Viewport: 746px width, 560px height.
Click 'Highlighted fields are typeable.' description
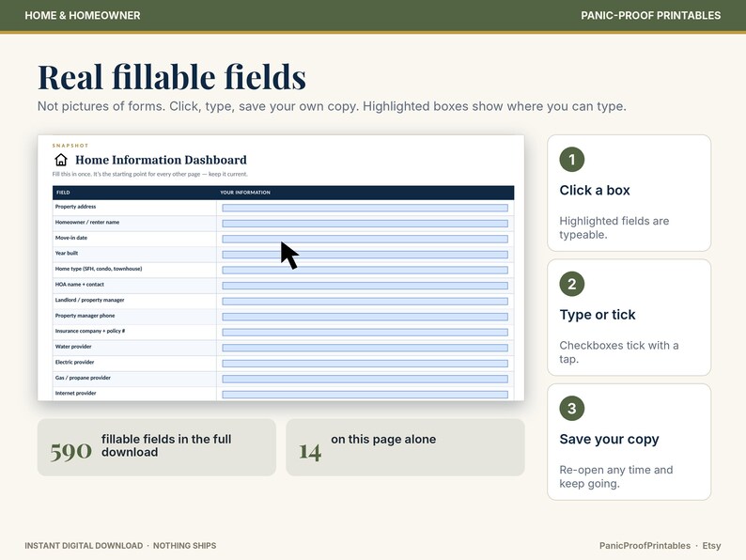click(614, 228)
